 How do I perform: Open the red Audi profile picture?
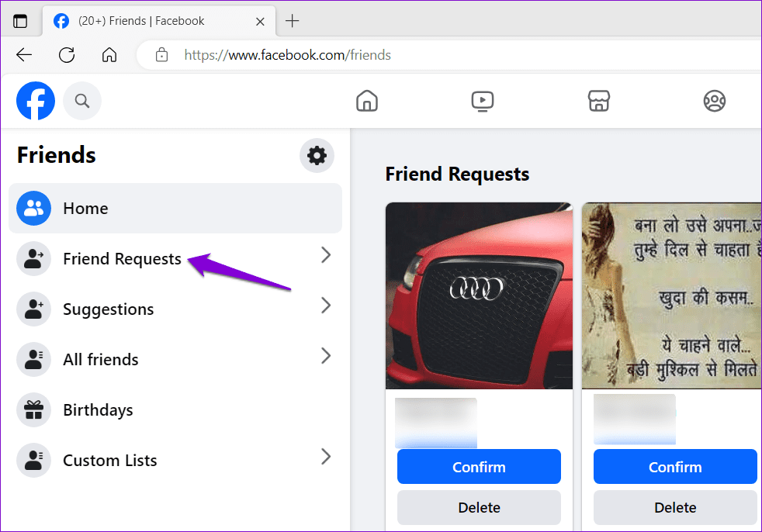click(x=479, y=295)
